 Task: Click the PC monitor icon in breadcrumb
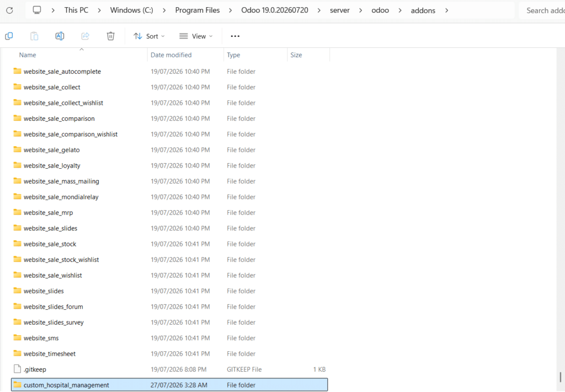[x=37, y=10]
